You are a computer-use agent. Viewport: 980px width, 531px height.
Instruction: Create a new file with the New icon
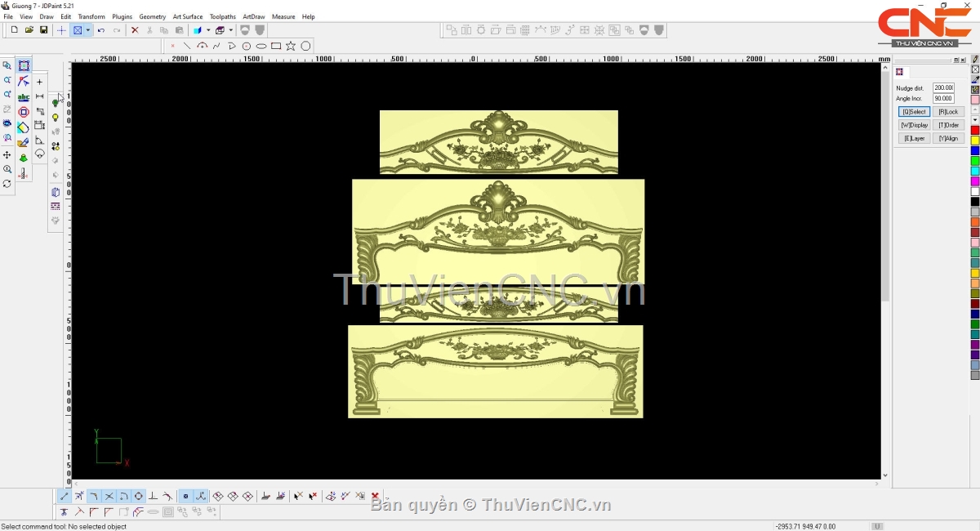tap(14, 30)
